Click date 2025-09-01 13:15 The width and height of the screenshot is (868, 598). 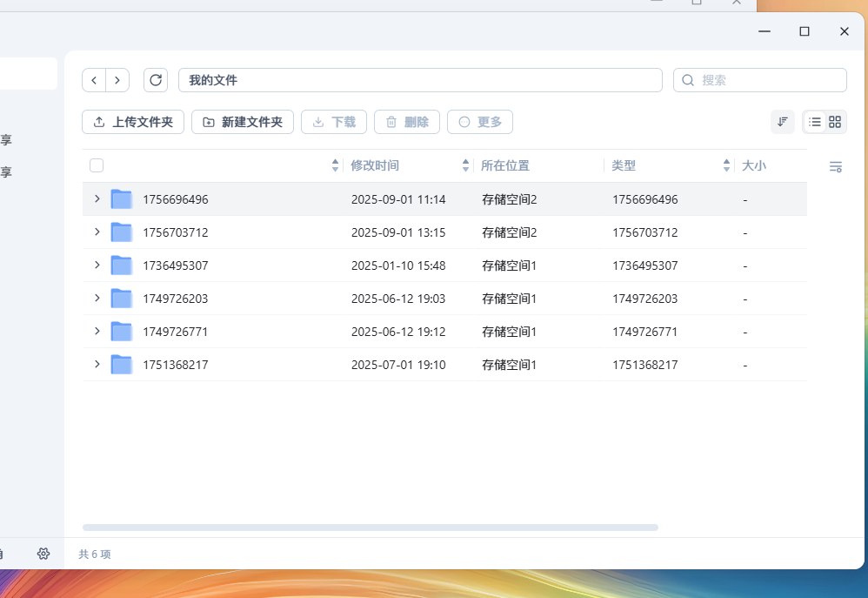coord(398,232)
